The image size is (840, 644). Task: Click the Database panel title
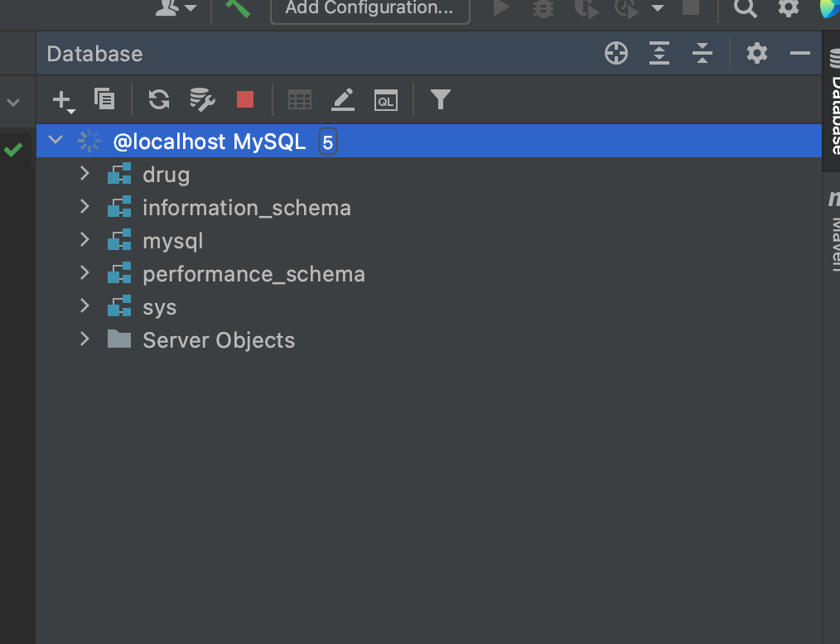pos(94,54)
